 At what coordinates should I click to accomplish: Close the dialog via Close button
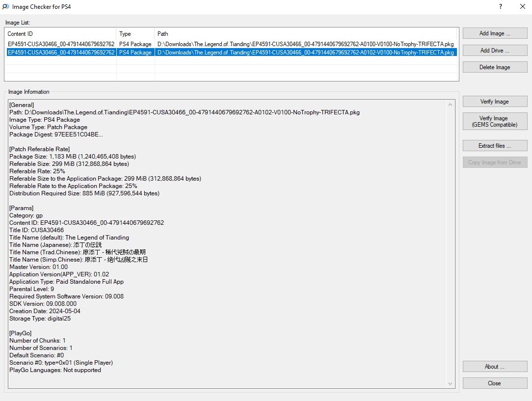pyautogui.click(x=495, y=383)
